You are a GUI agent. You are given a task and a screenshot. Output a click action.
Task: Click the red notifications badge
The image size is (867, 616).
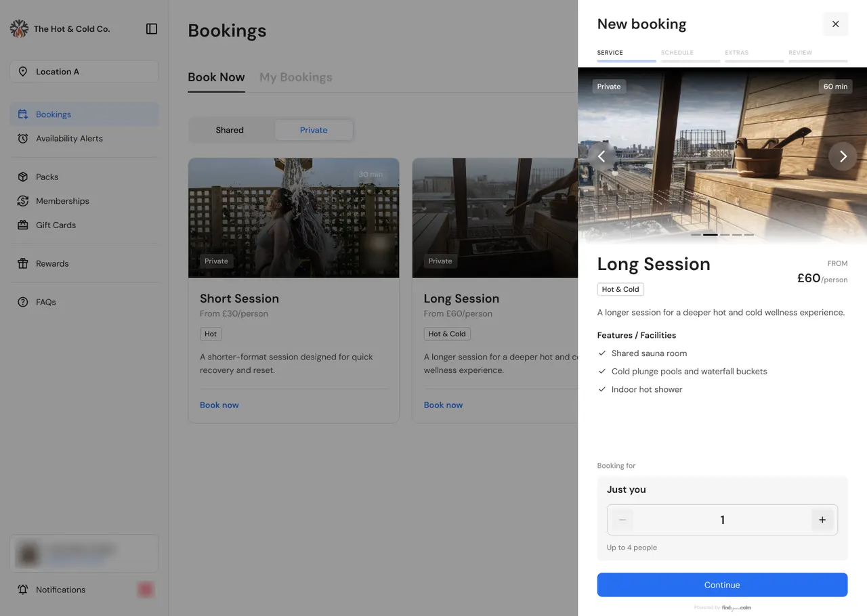[x=146, y=590]
